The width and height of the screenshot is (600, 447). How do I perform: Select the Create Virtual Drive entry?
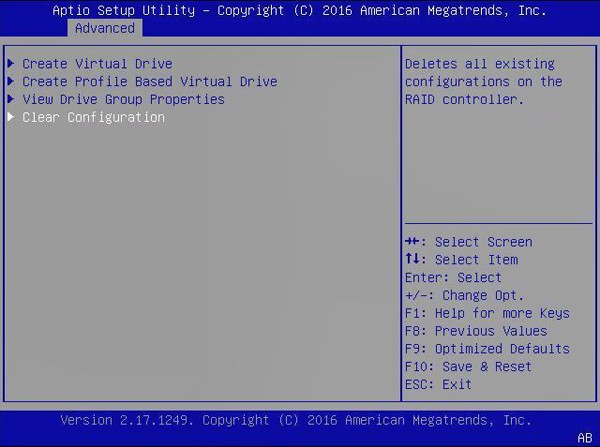pyautogui.click(x=97, y=64)
